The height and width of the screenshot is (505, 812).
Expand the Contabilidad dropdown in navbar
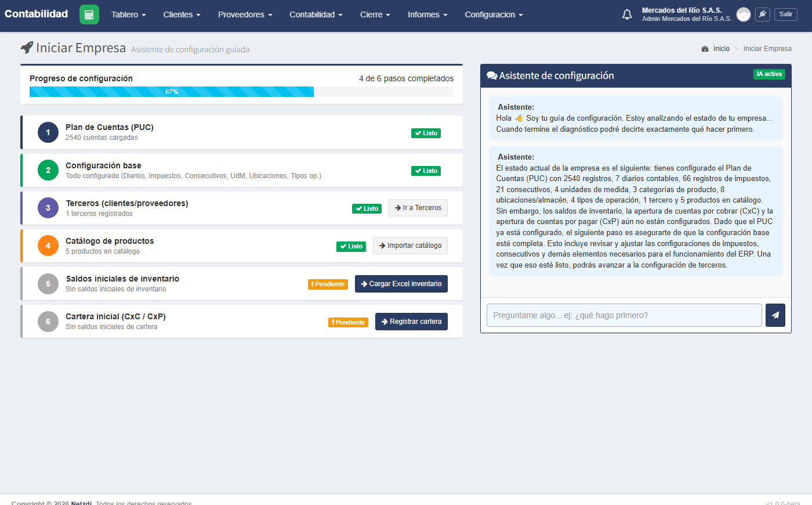(x=316, y=15)
